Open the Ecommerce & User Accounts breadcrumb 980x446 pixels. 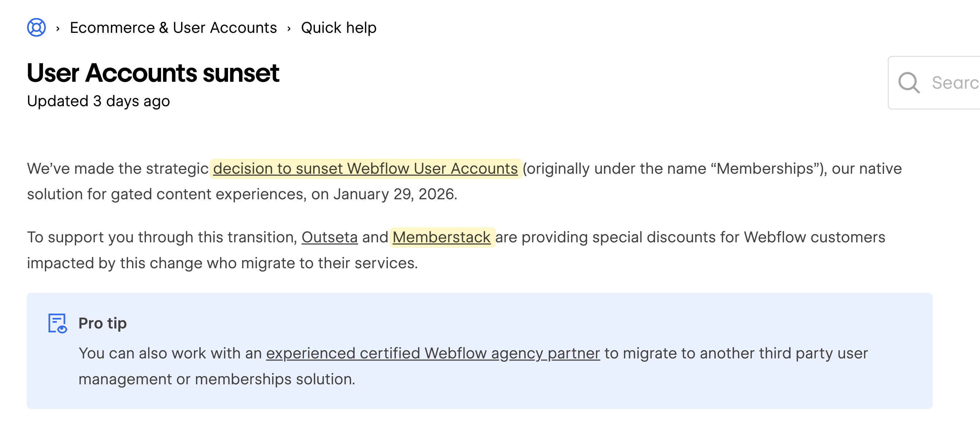[x=173, y=27]
